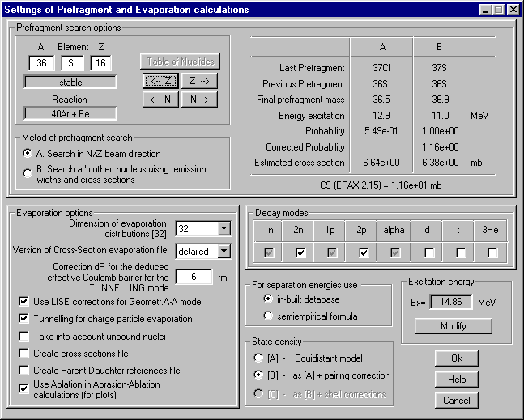The image size is (524, 420).
Task: Enable Take into account unbound nuclei
Action: tap(23, 337)
